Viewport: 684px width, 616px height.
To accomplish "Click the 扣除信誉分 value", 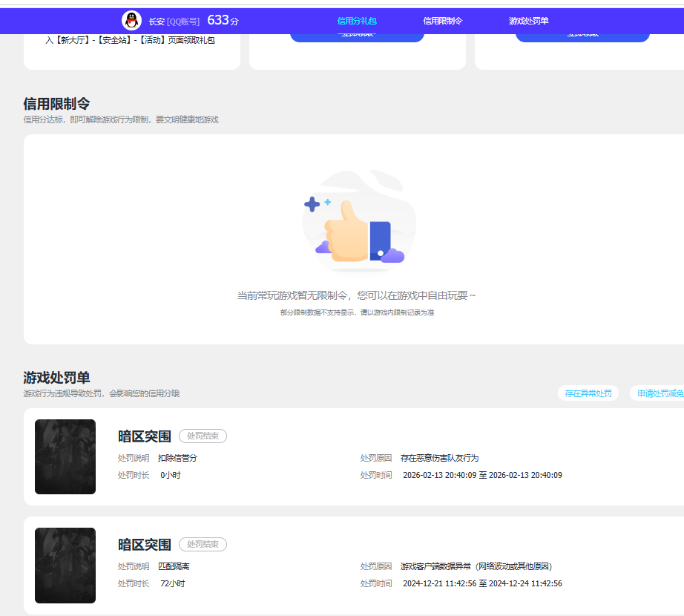I will point(177,458).
